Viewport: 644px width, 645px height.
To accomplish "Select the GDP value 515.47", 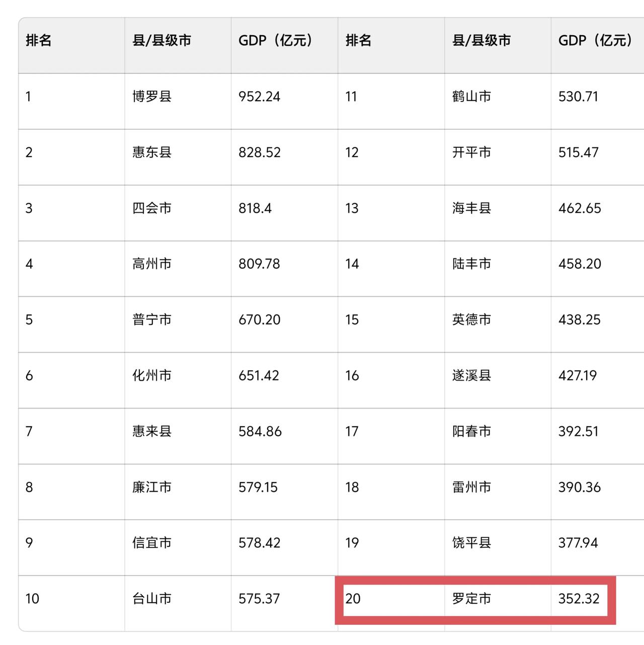I will point(579,152).
